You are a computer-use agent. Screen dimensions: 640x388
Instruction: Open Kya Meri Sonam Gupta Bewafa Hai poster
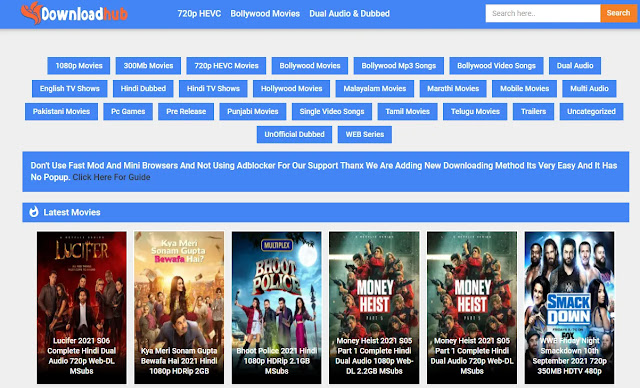click(x=179, y=308)
